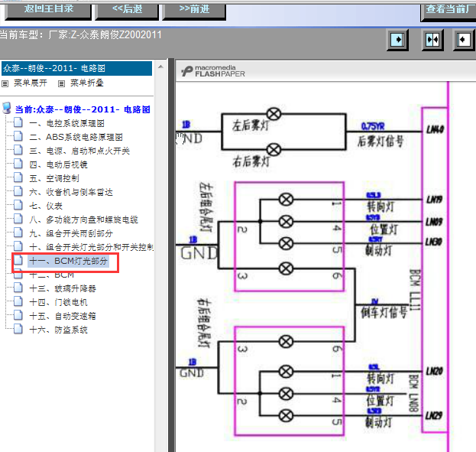Click the icon beside 菜单折叠
This screenshot has width=476, height=452.
pos(61,83)
